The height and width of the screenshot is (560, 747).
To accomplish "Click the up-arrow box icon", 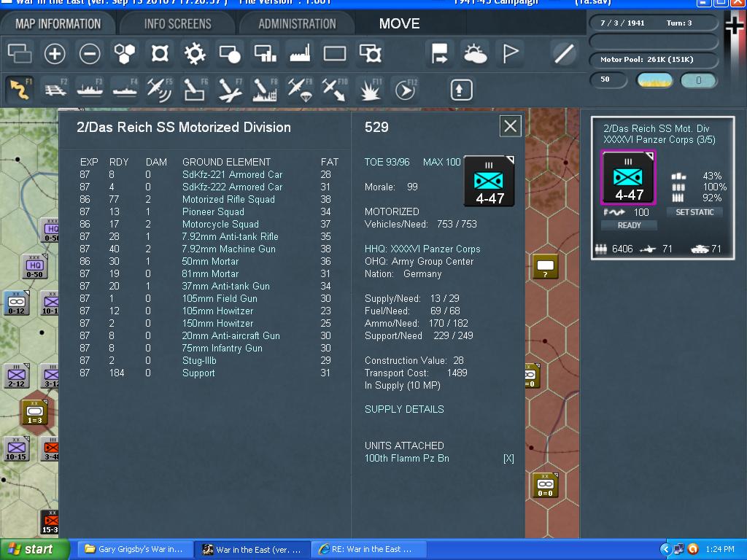I will pos(461,90).
